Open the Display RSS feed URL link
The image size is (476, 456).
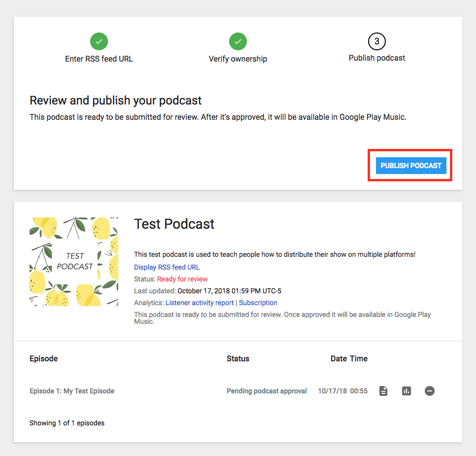click(x=167, y=267)
